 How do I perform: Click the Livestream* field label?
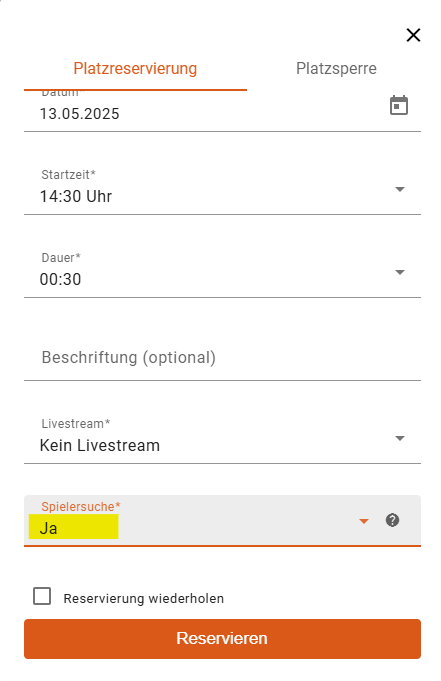click(x=76, y=424)
